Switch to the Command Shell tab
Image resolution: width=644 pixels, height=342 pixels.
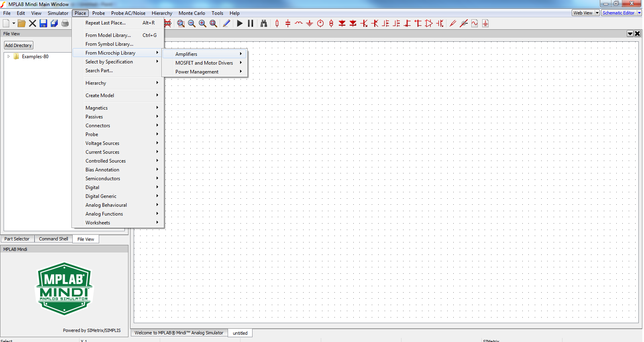pos(53,239)
